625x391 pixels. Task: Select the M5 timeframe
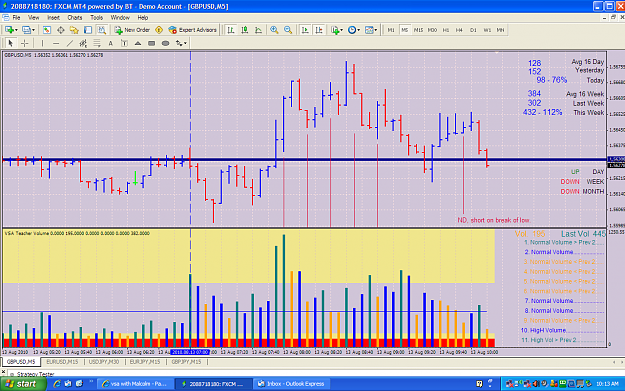tap(405, 30)
